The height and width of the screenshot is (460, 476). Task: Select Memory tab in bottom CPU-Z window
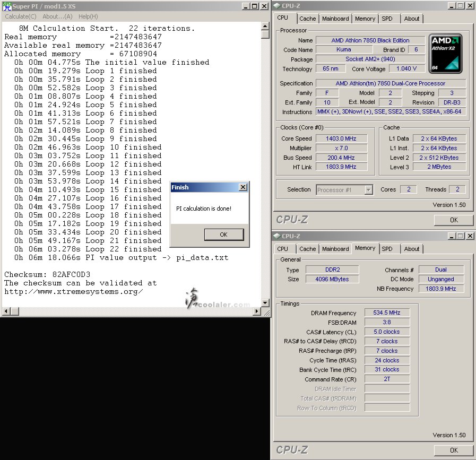click(365, 248)
